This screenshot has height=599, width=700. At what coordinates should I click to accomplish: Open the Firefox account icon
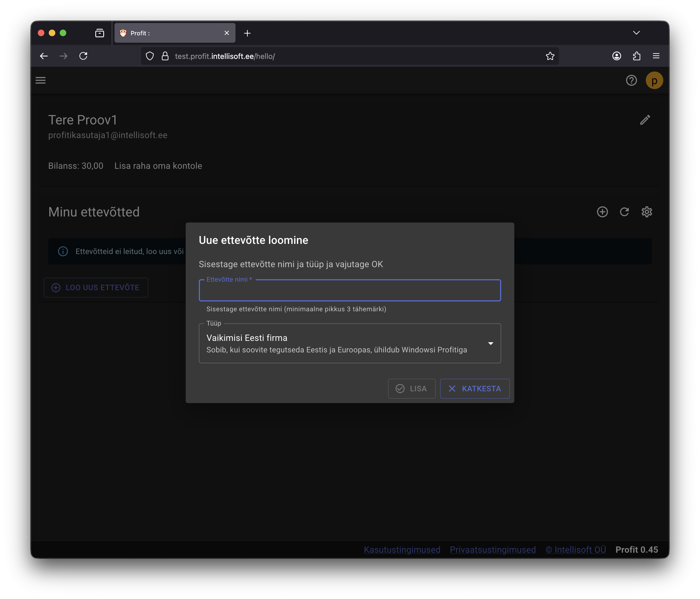(616, 56)
